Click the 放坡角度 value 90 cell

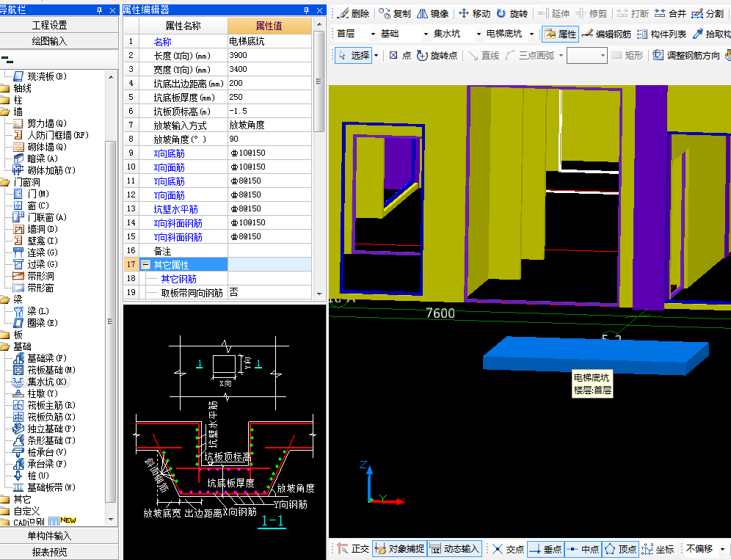coord(269,139)
